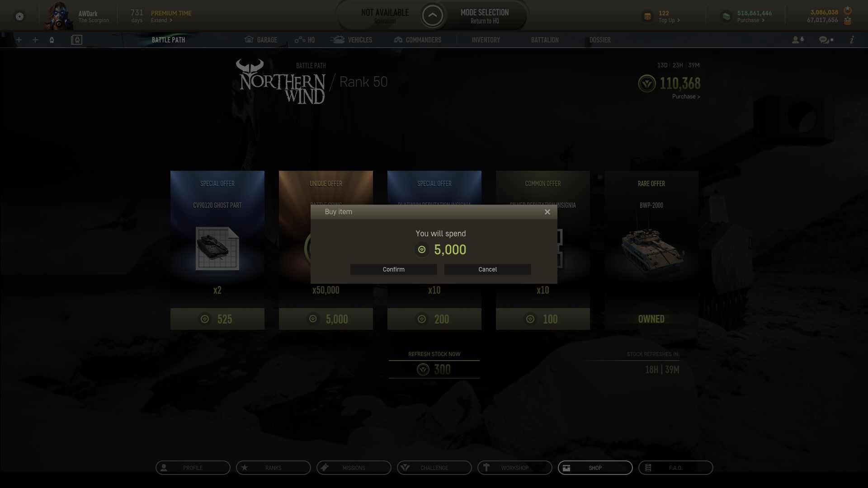
Task: Open the Garage menu tab
Action: click(261, 40)
